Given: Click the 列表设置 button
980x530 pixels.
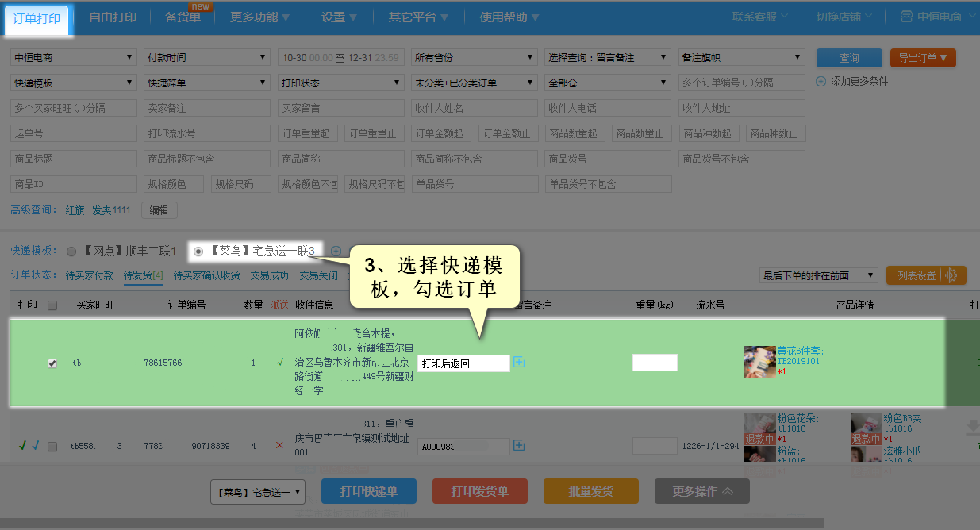Looking at the screenshot, I should [926, 275].
